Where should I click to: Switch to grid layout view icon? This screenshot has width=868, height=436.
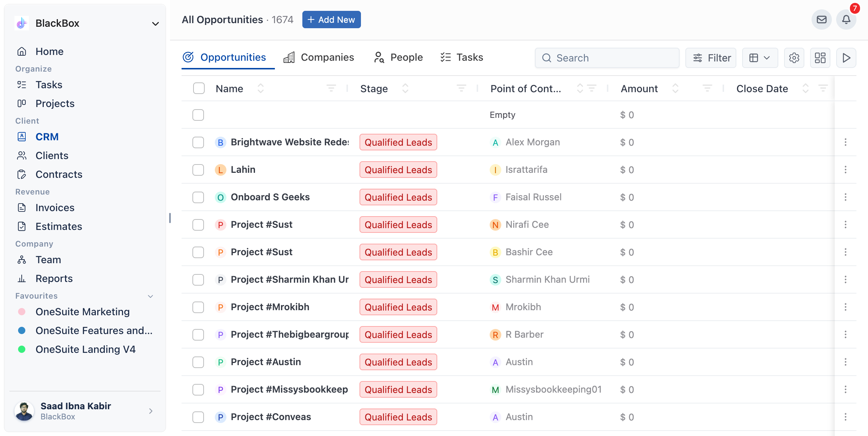pyautogui.click(x=820, y=58)
